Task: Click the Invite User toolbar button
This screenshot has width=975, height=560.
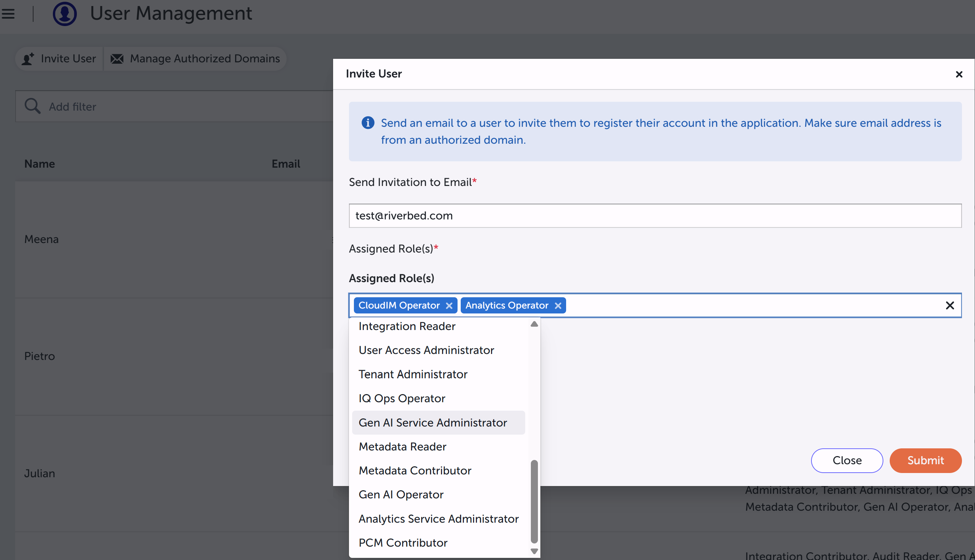Action: pyautogui.click(x=59, y=58)
